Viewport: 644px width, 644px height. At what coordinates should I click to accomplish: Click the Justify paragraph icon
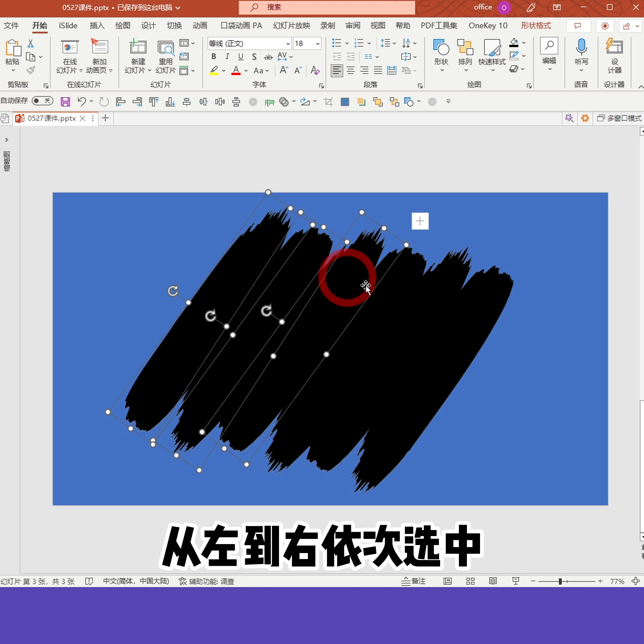pos(378,70)
